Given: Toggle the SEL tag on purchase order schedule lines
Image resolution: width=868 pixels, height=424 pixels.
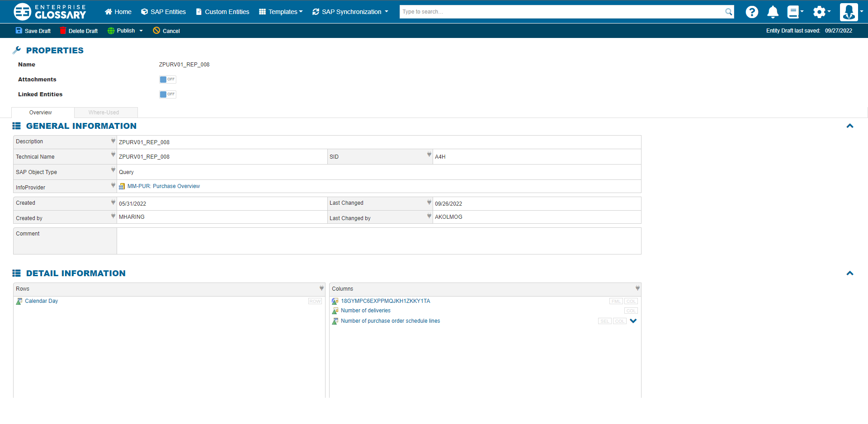Looking at the screenshot, I should [x=604, y=321].
